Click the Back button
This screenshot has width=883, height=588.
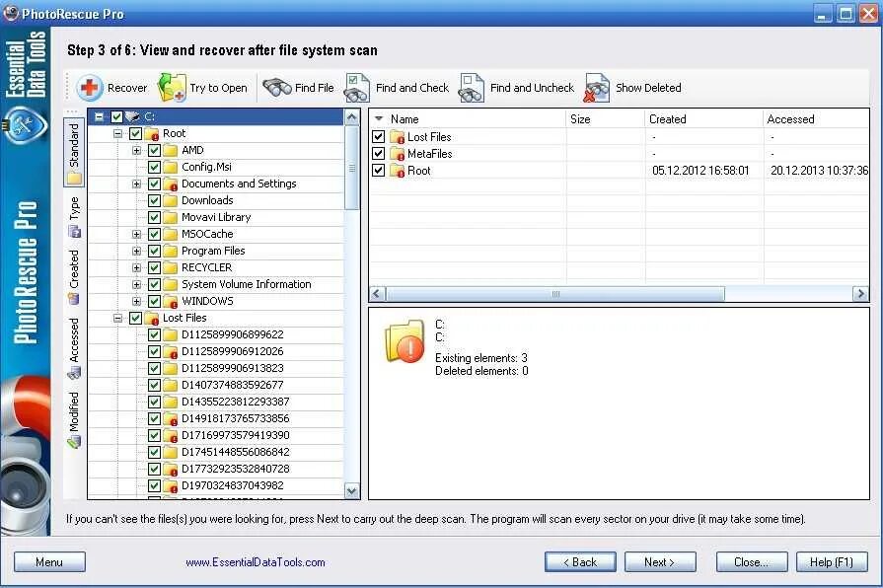tap(580, 562)
